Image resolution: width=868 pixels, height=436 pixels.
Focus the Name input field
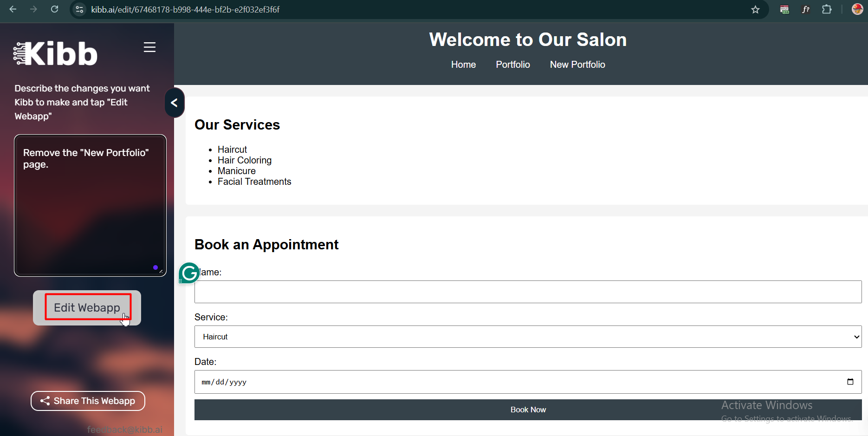(x=528, y=292)
